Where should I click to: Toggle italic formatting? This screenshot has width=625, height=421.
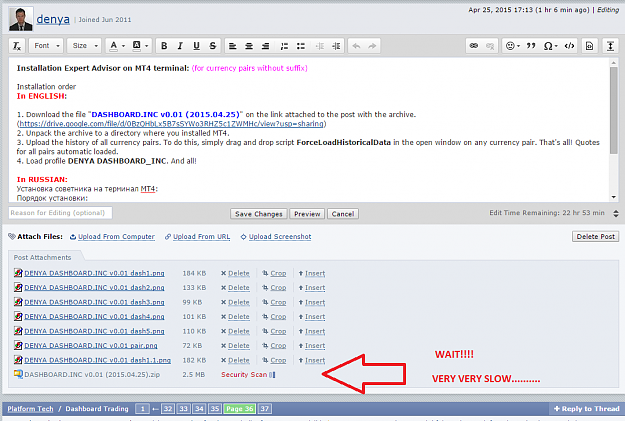(180, 46)
